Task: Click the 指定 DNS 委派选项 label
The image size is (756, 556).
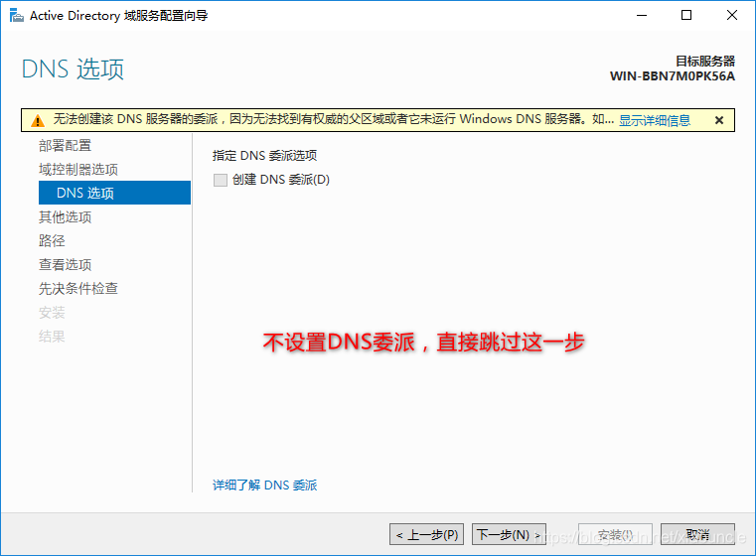Action: 264,156
